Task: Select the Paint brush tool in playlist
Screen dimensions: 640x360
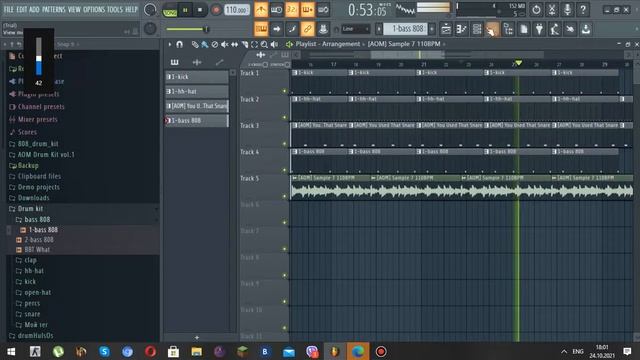Action: tap(204, 44)
